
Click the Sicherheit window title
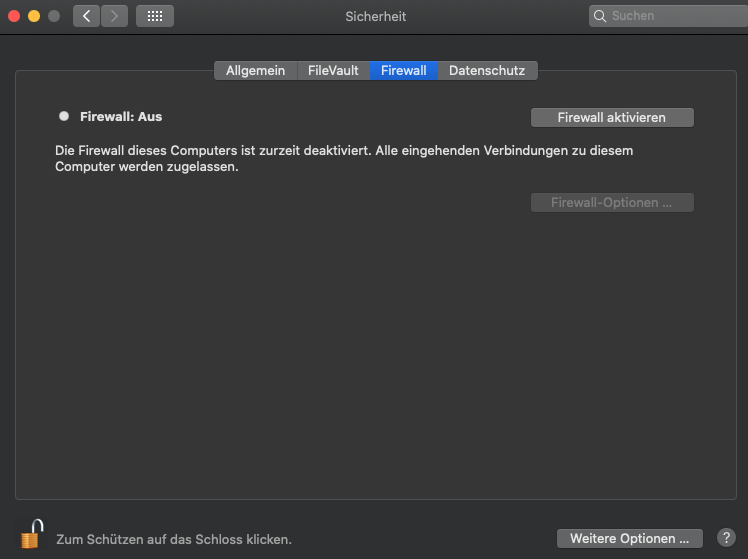coord(375,16)
